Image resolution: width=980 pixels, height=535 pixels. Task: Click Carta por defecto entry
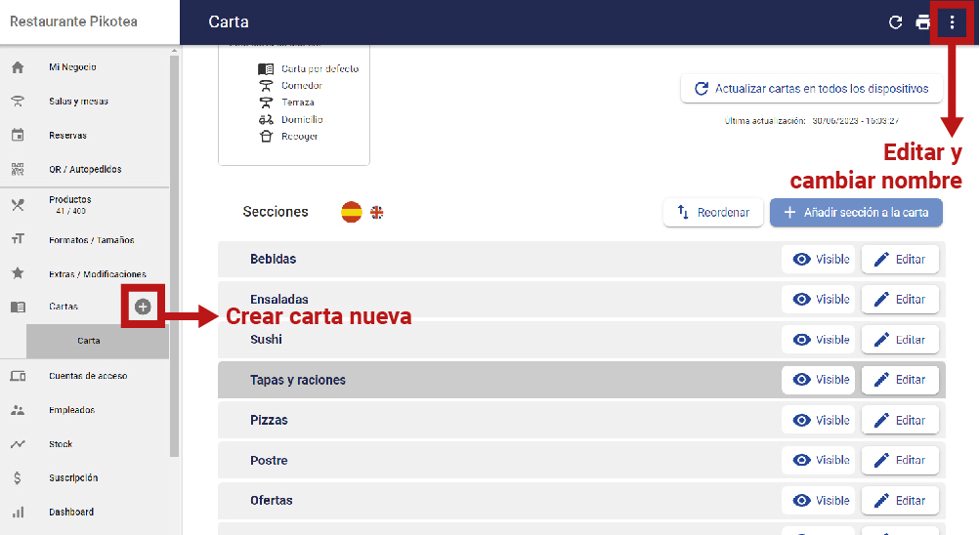[309, 68]
